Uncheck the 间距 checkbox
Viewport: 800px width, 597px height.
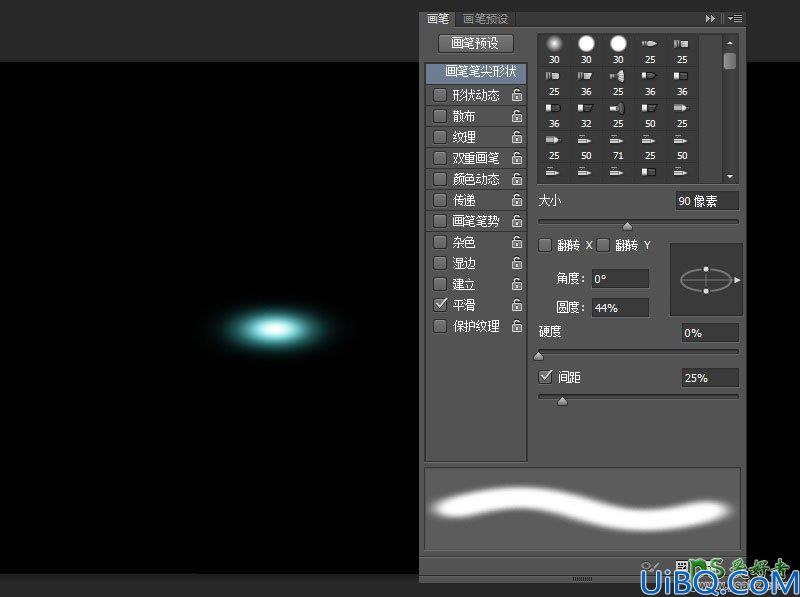(x=545, y=377)
